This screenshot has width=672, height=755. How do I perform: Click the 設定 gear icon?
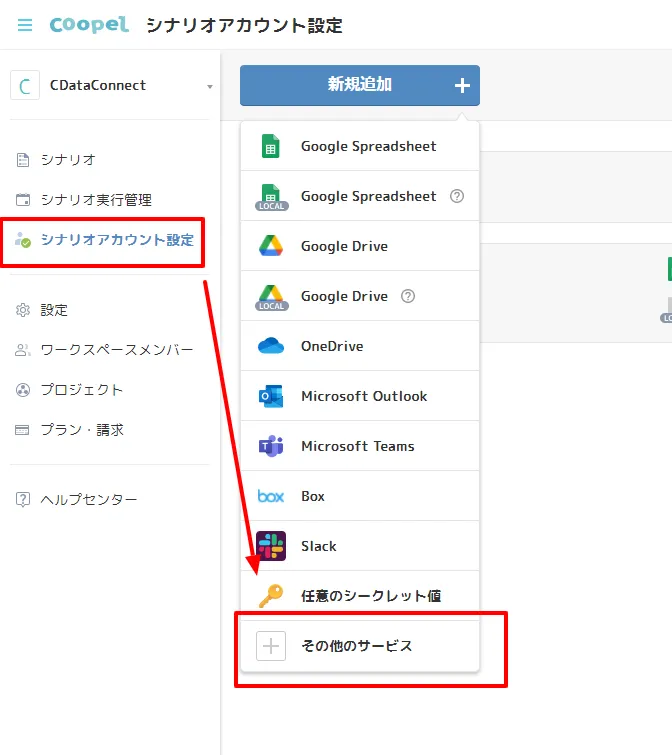tap(23, 310)
